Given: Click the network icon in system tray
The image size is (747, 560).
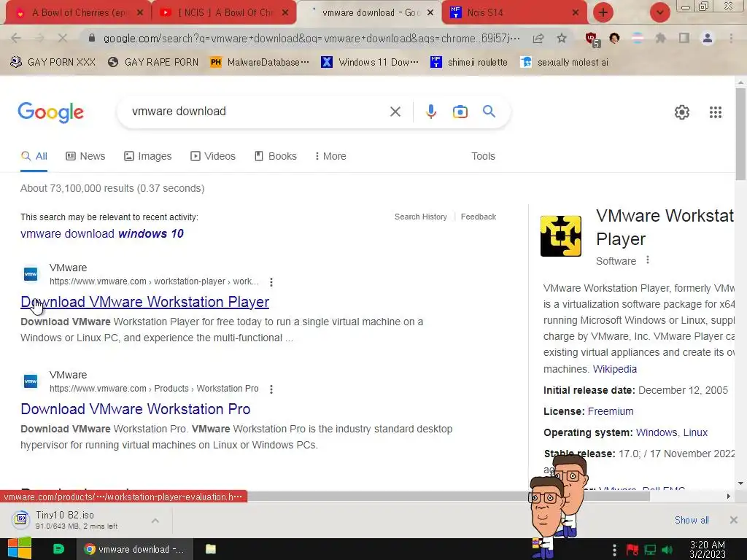Looking at the screenshot, I should [x=650, y=550].
